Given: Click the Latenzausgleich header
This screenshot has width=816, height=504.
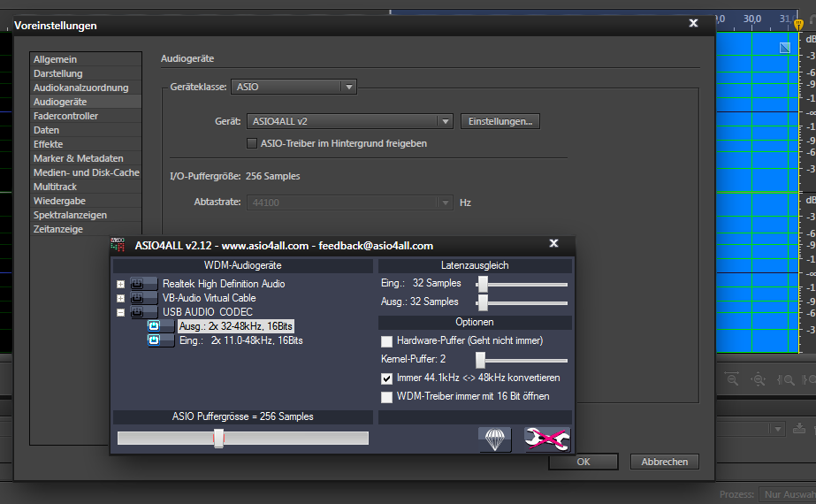Looking at the screenshot, I should [475, 265].
